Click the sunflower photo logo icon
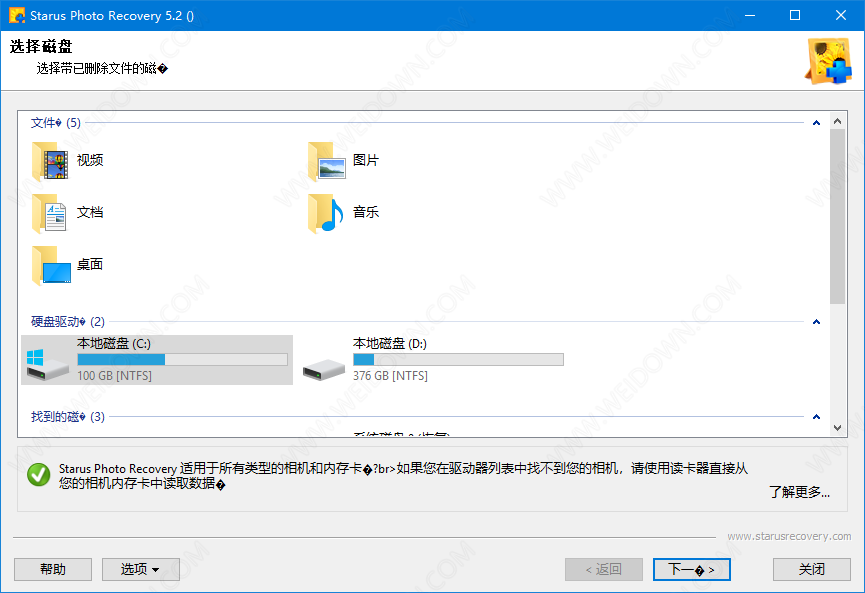The width and height of the screenshot is (865, 593). (x=829, y=61)
